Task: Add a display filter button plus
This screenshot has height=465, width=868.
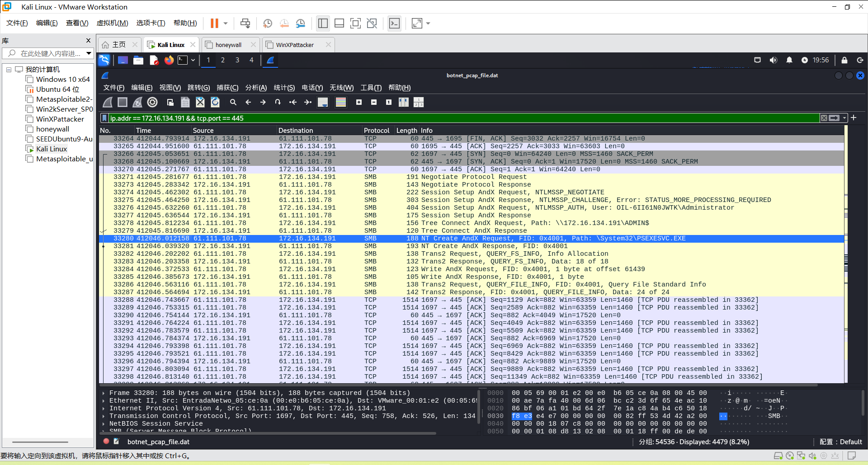Action: [854, 117]
